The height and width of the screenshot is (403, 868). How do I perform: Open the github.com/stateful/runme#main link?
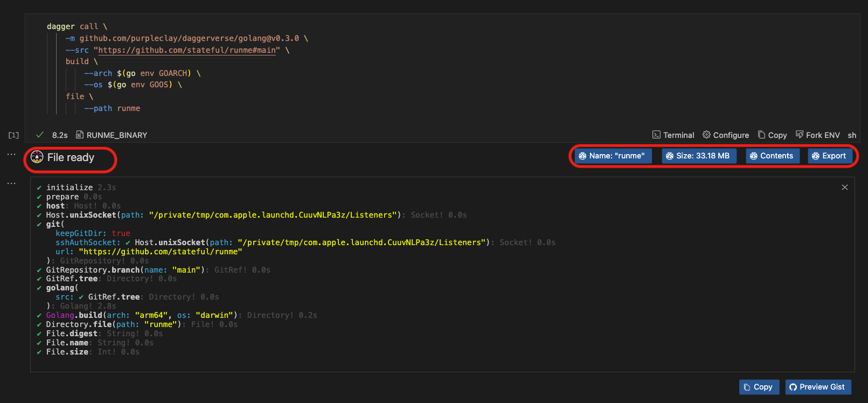click(187, 50)
